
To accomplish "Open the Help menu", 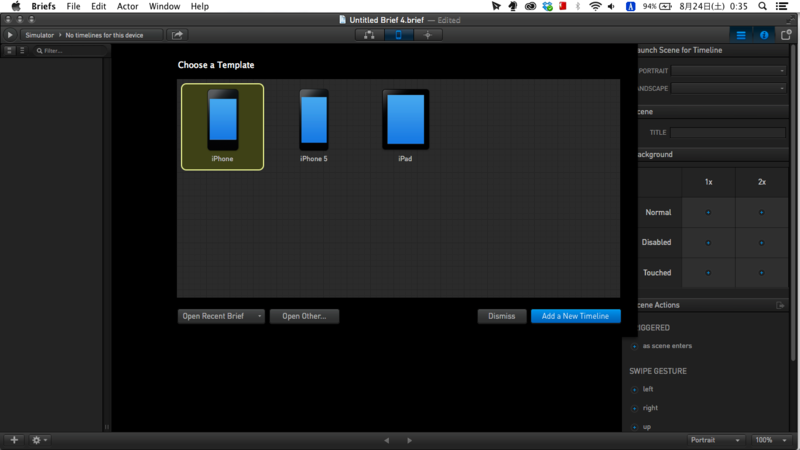I will tap(199, 6).
